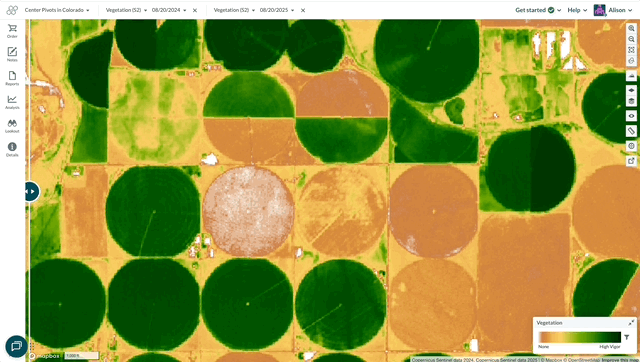Open Center Pivots in Colorado dropdown

coord(57,10)
